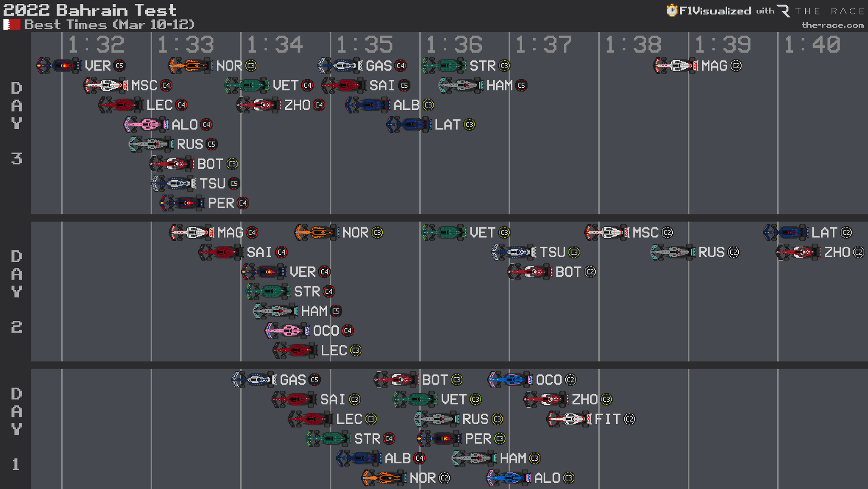Image resolution: width=868 pixels, height=489 pixels.
Task: Click the C2 tyre badge beside FIT
Action: pos(629,419)
